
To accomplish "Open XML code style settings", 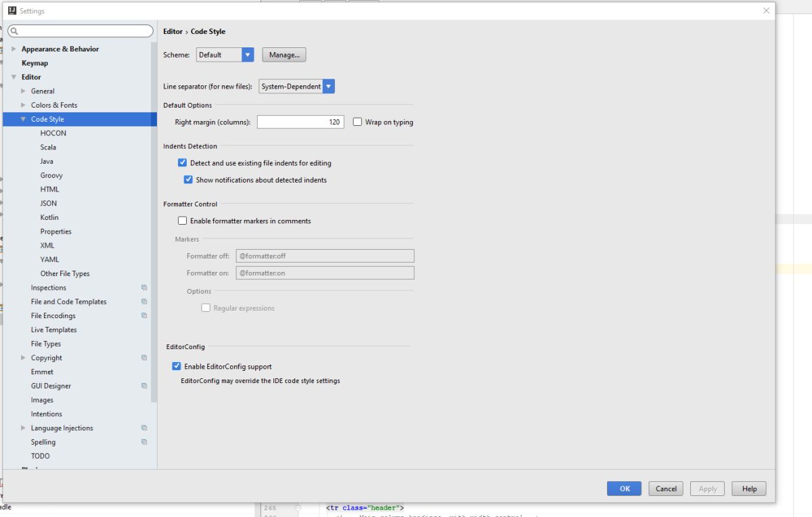I will [x=47, y=246].
